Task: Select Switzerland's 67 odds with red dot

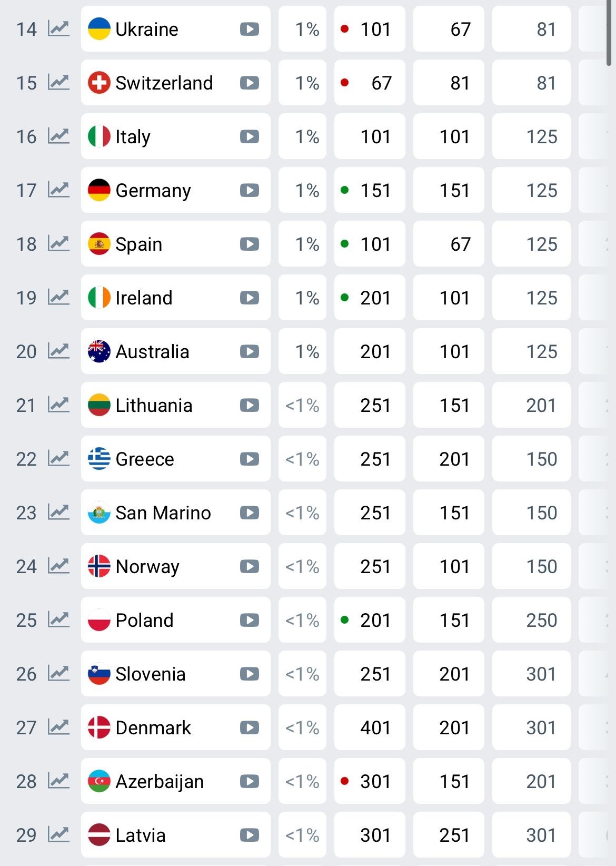Action: [370, 83]
